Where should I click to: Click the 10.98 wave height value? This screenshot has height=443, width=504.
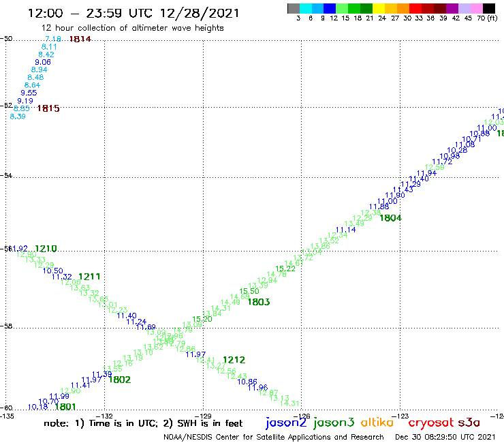(450, 156)
